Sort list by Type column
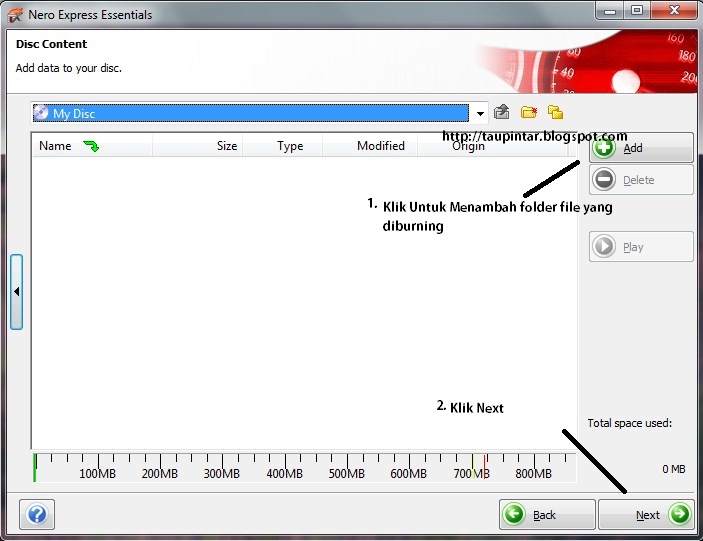Image resolution: width=703 pixels, height=541 pixels. 282,146
